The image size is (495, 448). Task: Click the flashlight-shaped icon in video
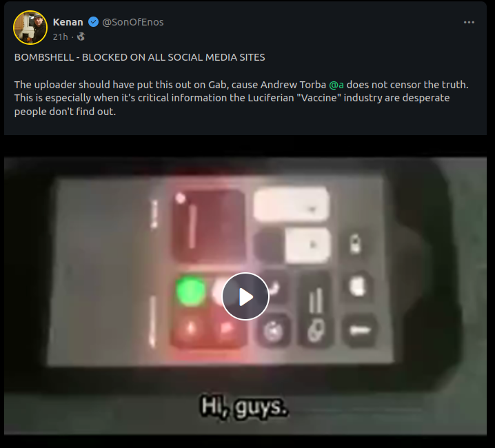360,330
